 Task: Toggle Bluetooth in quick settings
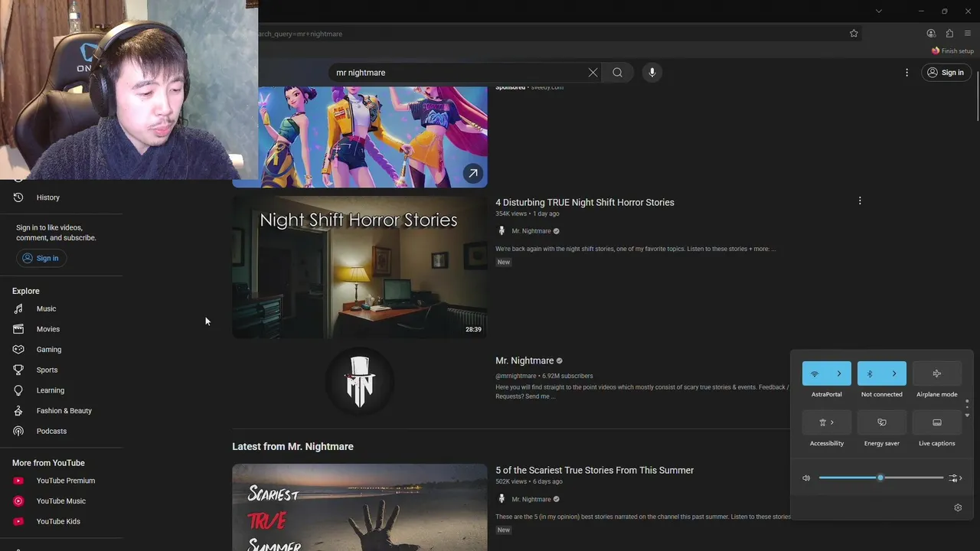pyautogui.click(x=870, y=373)
